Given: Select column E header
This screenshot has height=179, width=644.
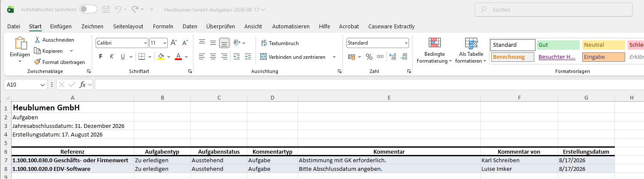Looking at the screenshot, I should pos(389,98).
